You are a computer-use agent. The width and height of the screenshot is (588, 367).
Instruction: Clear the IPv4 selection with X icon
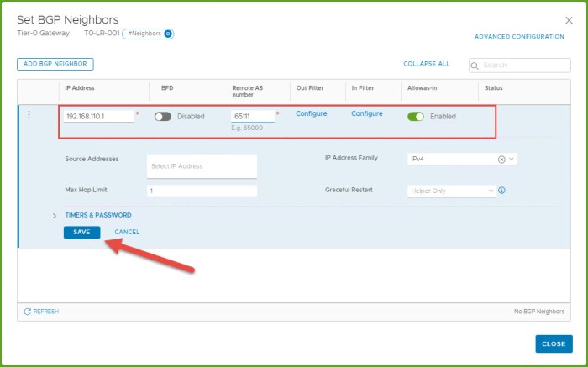(x=501, y=159)
